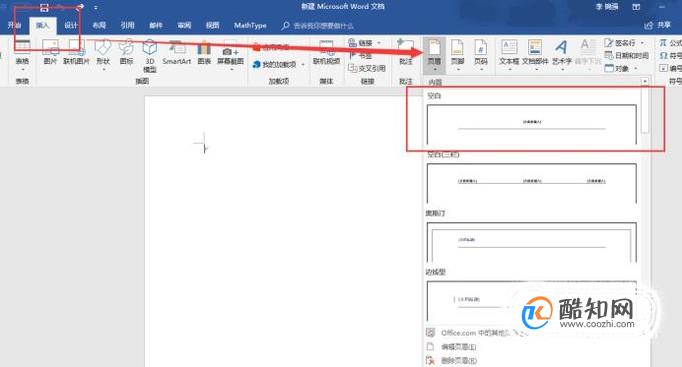Open the Mailings (邮件) tab
The height and width of the screenshot is (367, 682).
click(156, 25)
